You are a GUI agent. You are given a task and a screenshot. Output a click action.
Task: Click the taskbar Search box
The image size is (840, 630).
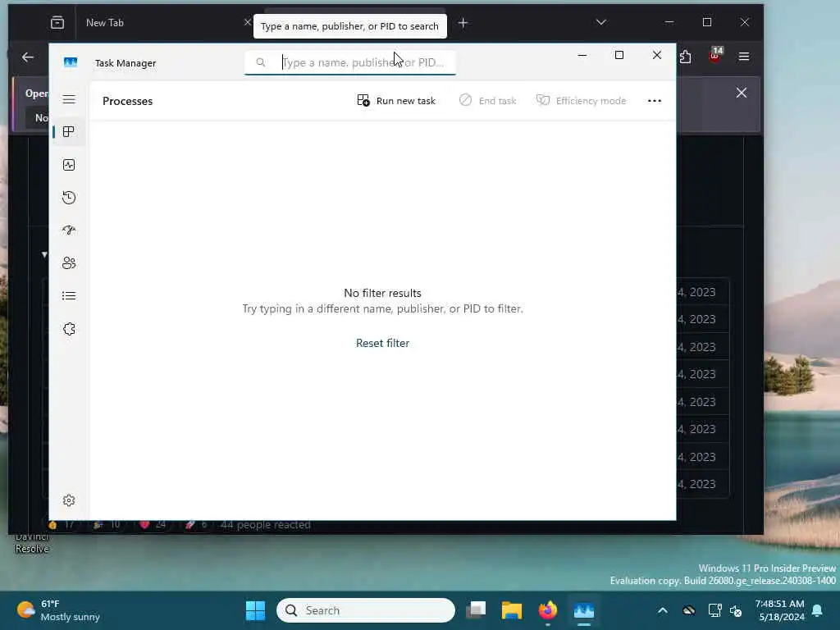pos(366,610)
